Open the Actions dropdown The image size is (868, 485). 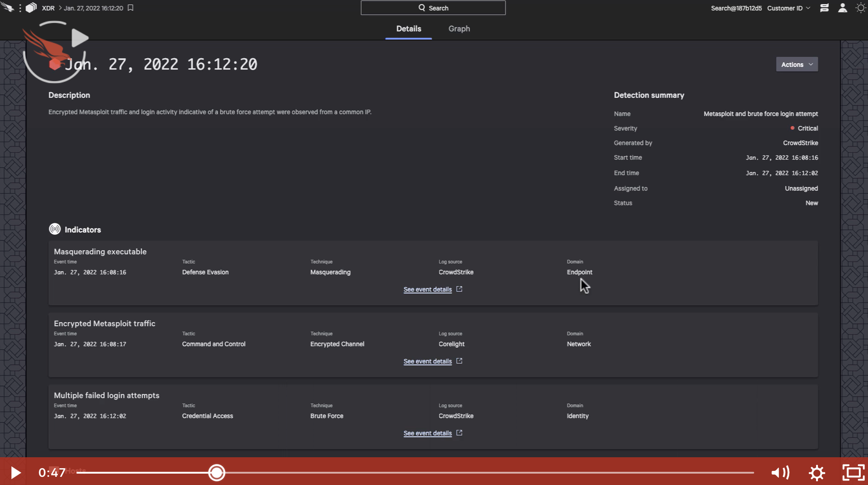tap(796, 64)
